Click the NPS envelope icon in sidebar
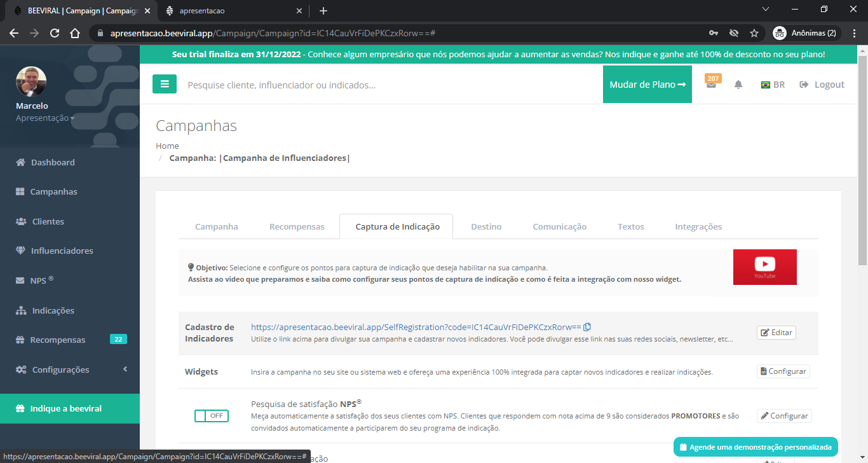This screenshot has width=868, height=463. 20,280
